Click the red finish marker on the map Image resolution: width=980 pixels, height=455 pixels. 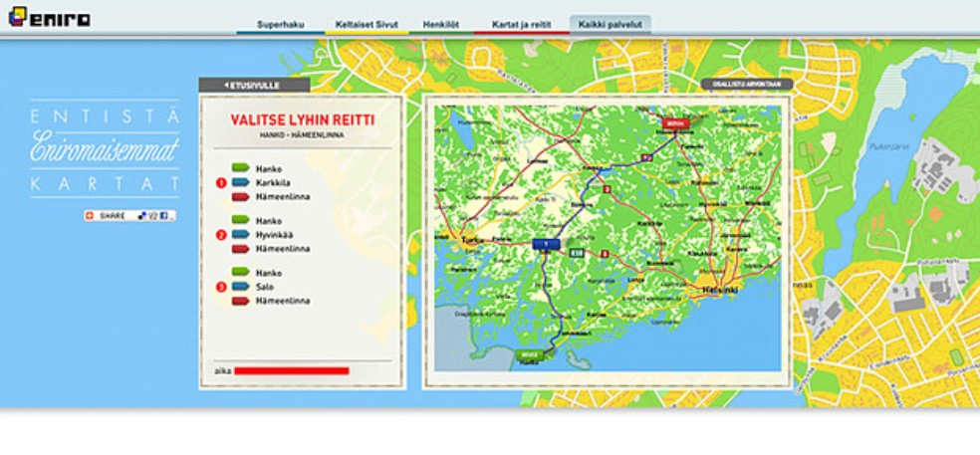(676, 122)
